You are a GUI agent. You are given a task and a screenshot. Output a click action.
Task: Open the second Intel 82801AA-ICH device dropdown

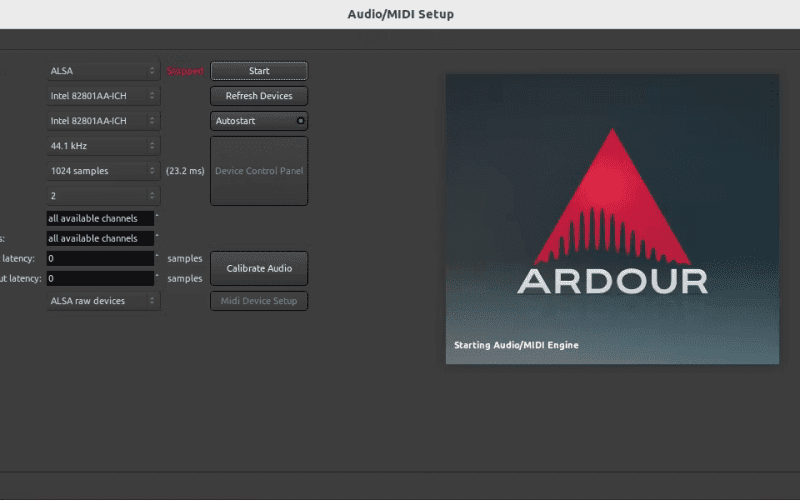(103, 121)
